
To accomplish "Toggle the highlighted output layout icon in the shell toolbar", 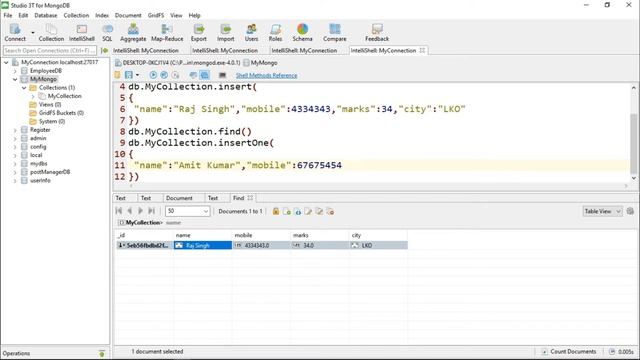I will point(204,75).
